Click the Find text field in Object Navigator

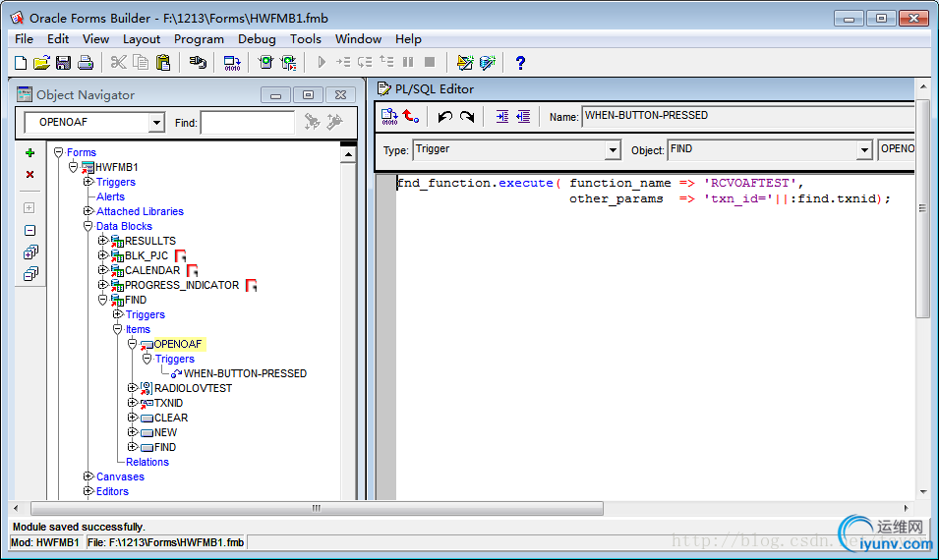point(248,123)
